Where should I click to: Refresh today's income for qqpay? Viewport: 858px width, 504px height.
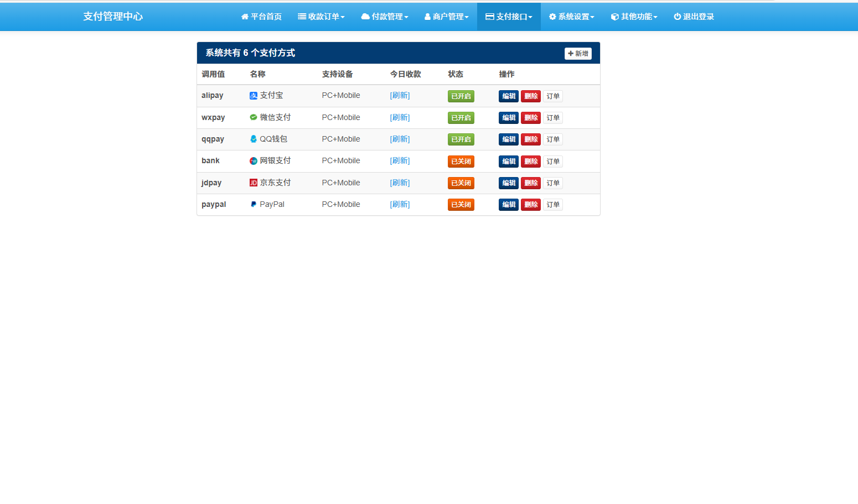[x=400, y=139]
